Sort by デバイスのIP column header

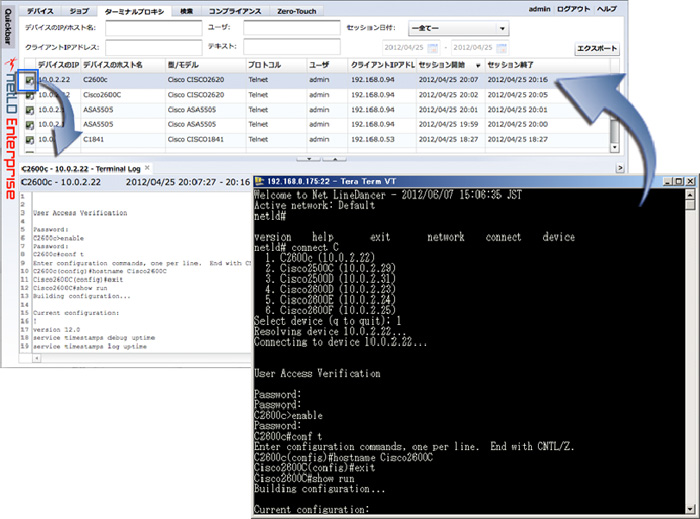(58, 65)
